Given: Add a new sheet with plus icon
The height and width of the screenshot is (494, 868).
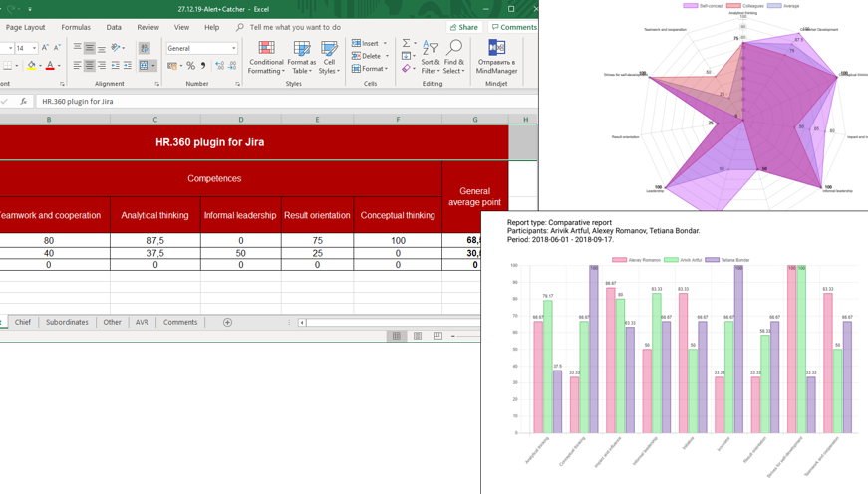Looking at the screenshot, I should click(227, 322).
